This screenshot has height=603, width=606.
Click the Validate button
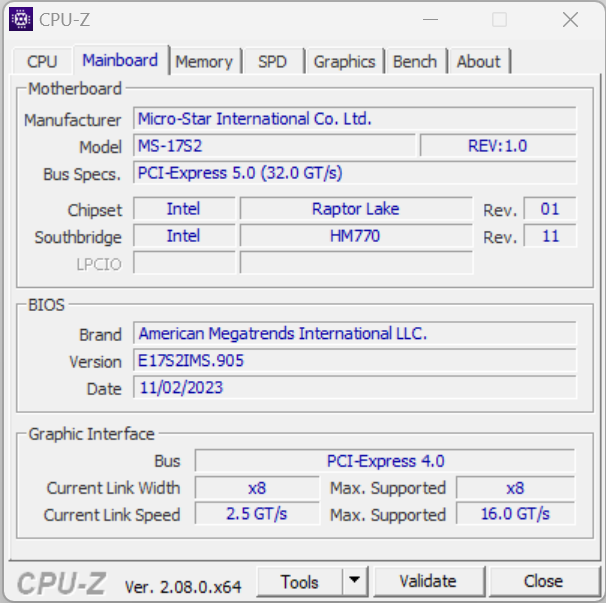pos(428,582)
